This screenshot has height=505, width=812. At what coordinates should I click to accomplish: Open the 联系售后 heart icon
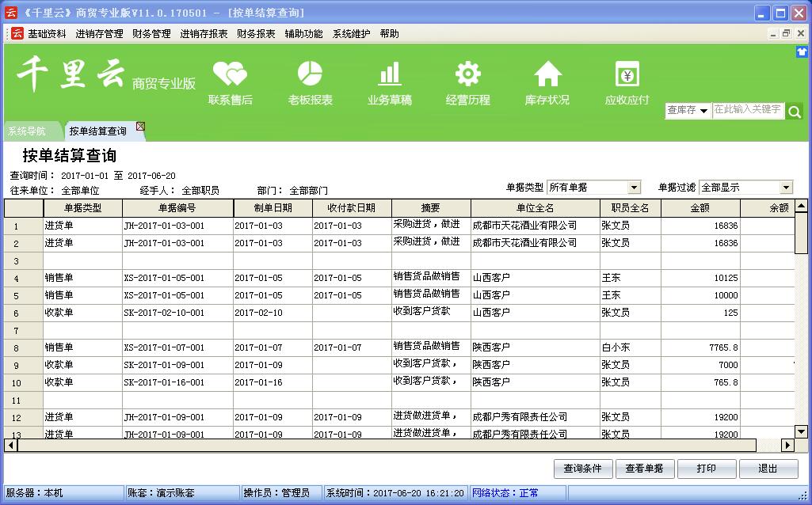click(x=231, y=74)
